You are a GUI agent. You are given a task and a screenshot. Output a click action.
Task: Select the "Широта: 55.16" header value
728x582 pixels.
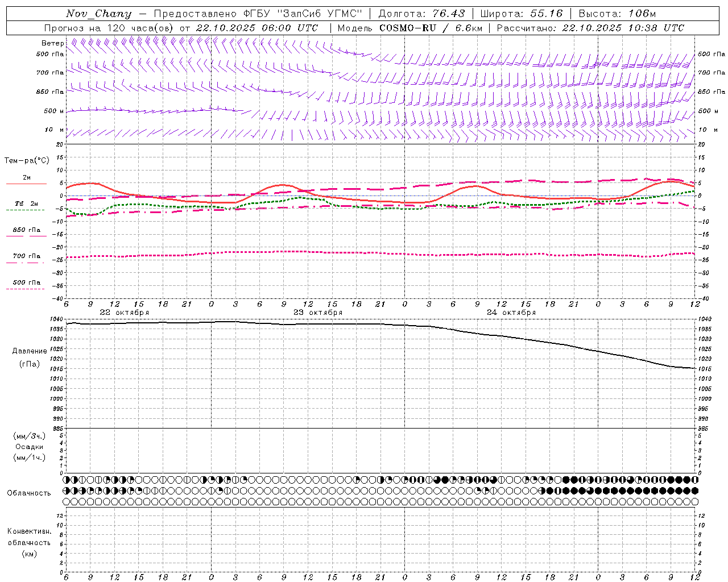pos(522,14)
